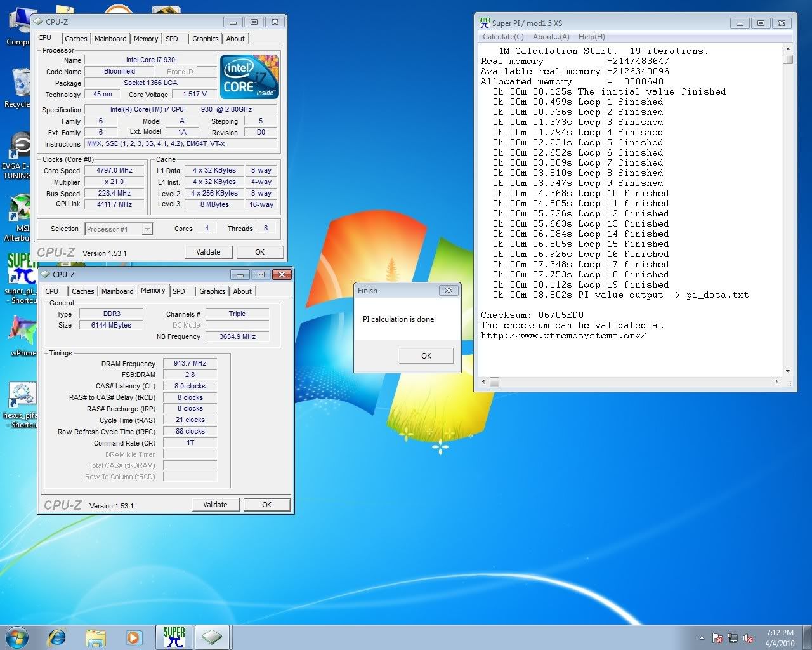
Task: Close the Finish dialog
Action: pyautogui.click(x=449, y=290)
